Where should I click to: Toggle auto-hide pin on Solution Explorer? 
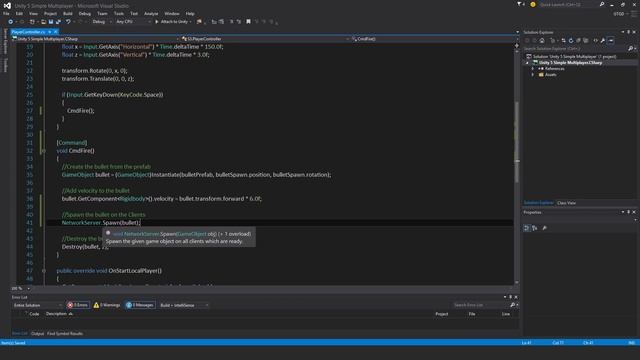pyautogui.click(x=629, y=32)
